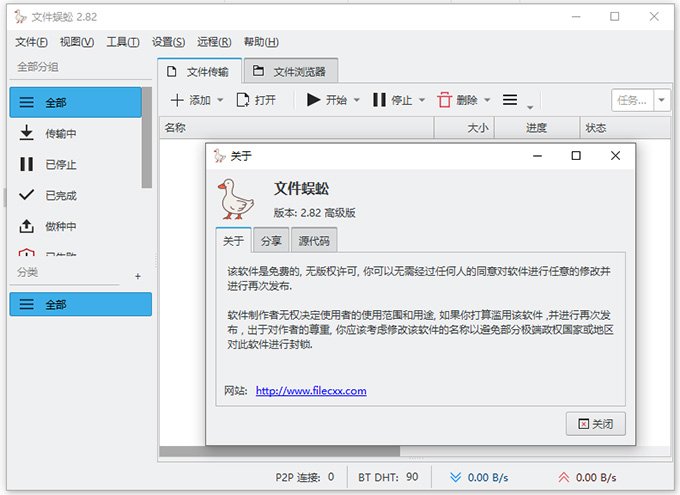
Task: Close the 关于 dialog with X
Action: pos(615,155)
